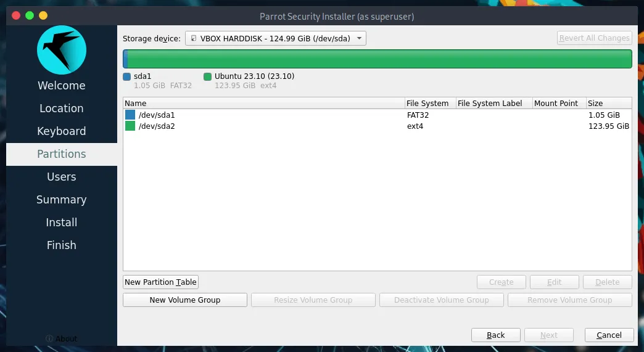Go to the Welcome step
644x352 pixels.
pos(62,85)
